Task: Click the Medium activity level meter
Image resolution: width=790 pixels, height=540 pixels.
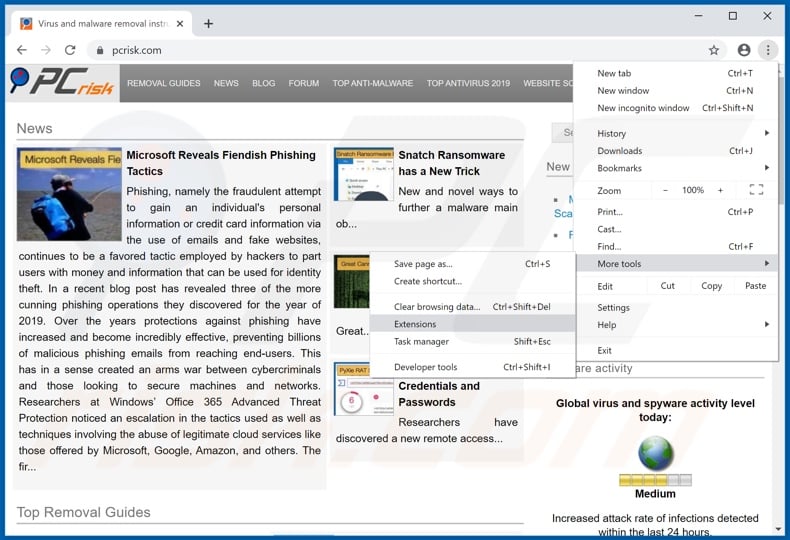Action: point(655,480)
